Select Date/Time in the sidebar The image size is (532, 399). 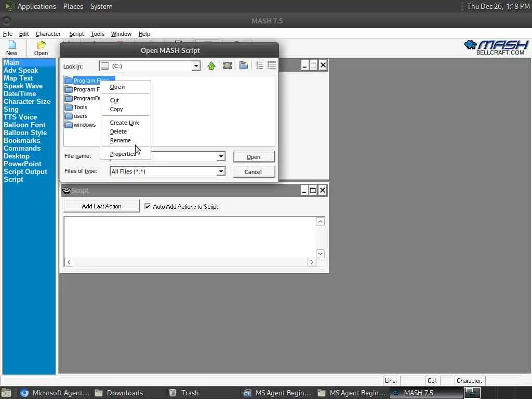(x=20, y=94)
